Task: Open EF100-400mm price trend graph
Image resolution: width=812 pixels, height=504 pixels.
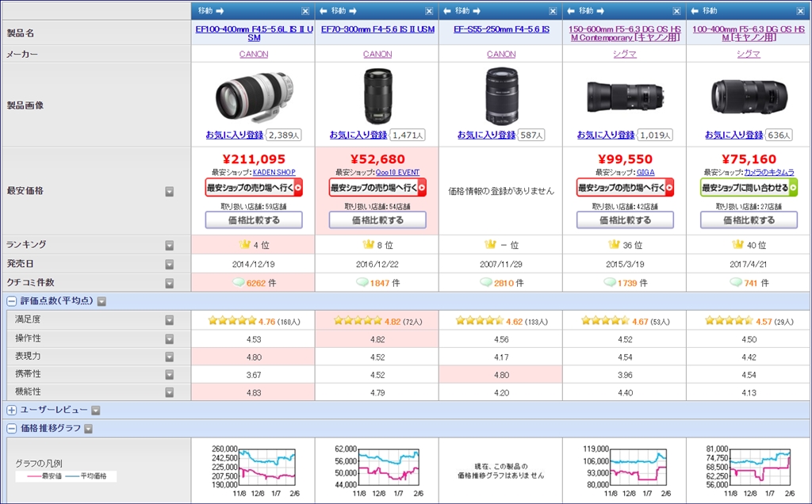Action: (x=254, y=472)
